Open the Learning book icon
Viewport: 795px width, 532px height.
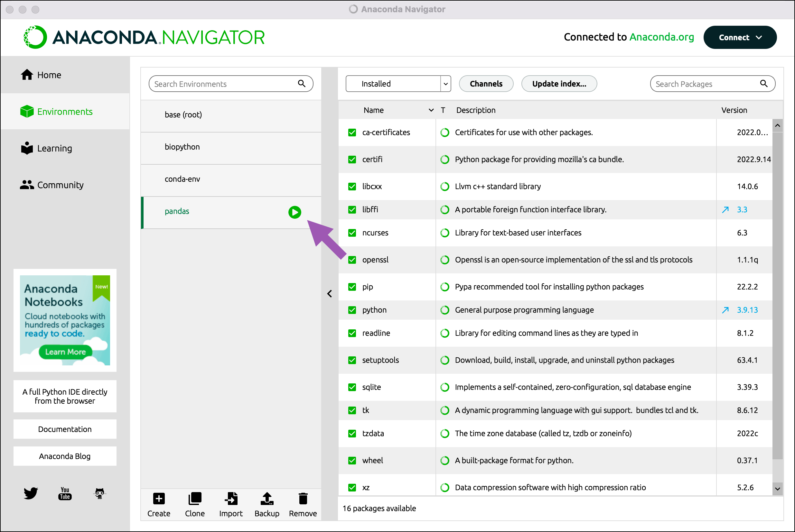pos(27,148)
